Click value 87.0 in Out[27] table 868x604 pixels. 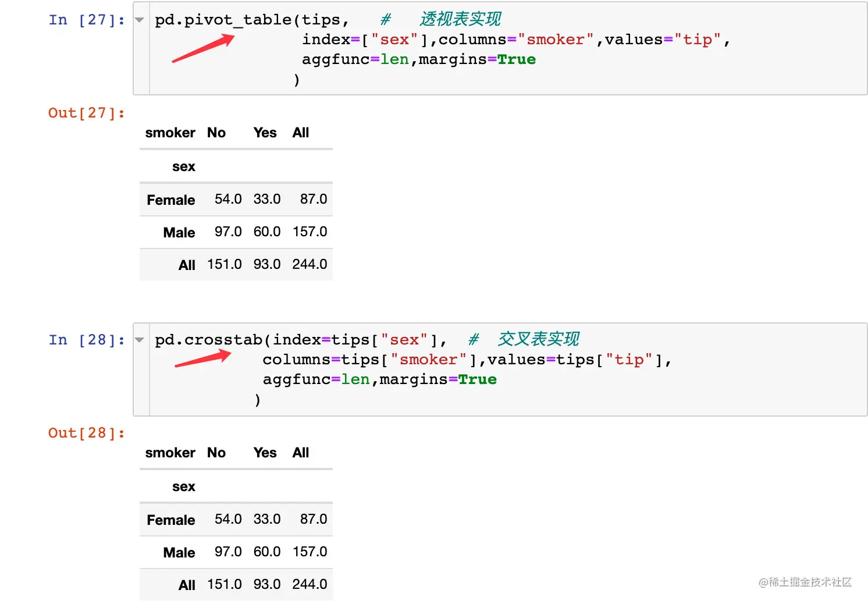tap(314, 199)
